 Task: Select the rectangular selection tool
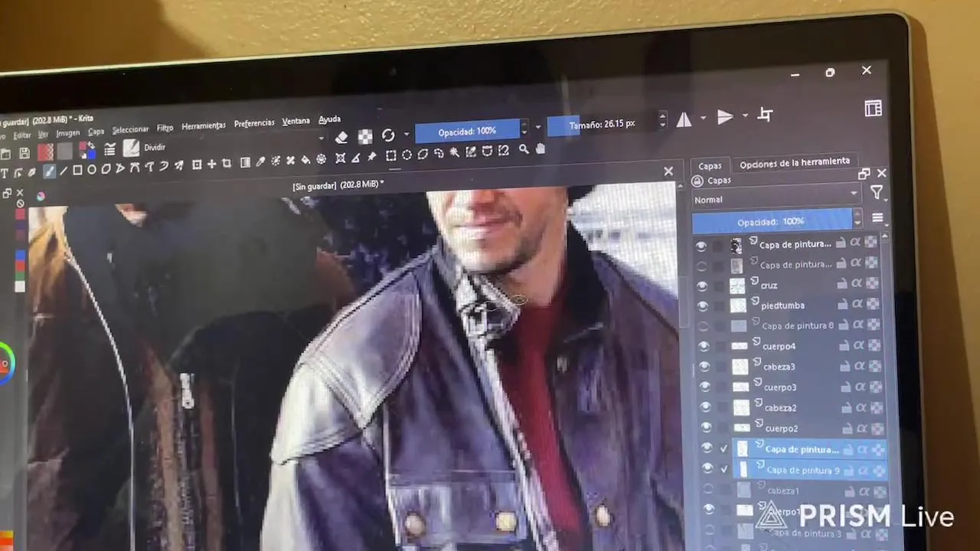pyautogui.click(x=390, y=155)
